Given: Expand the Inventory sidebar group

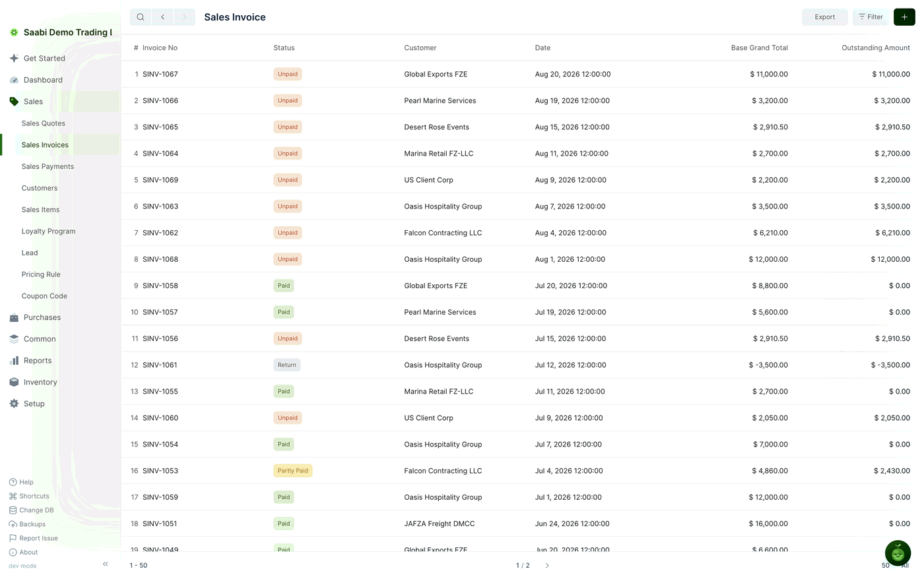Looking at the screenshot, I should click(x=40, y=382).
